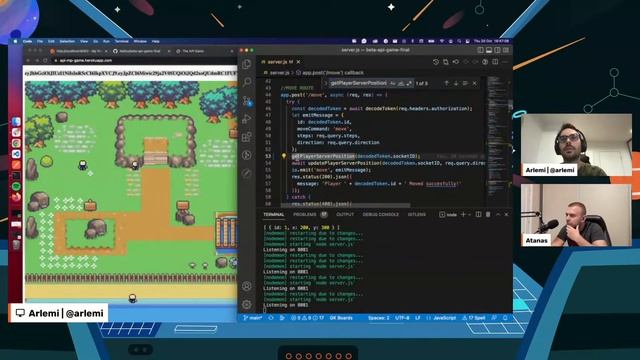Click the open changes icon in editor toolbar
The image size is (640, 360).
(x=446, y=62)
